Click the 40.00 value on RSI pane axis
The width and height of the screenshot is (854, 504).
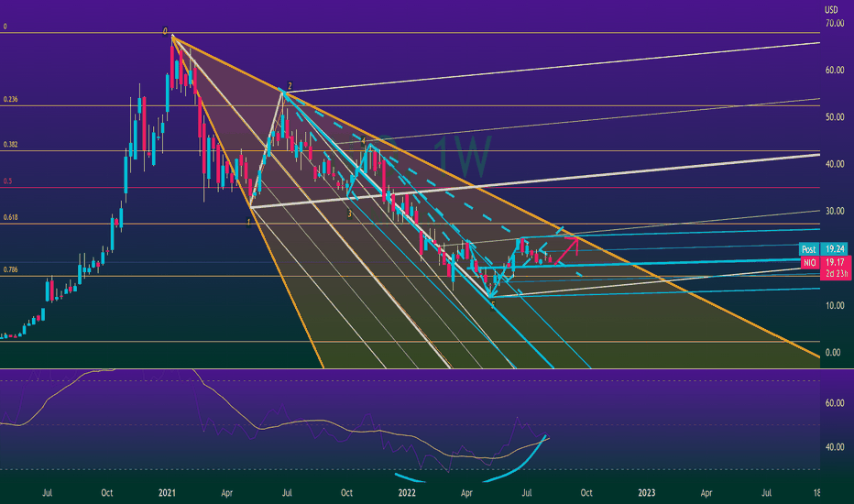point(835,447)
